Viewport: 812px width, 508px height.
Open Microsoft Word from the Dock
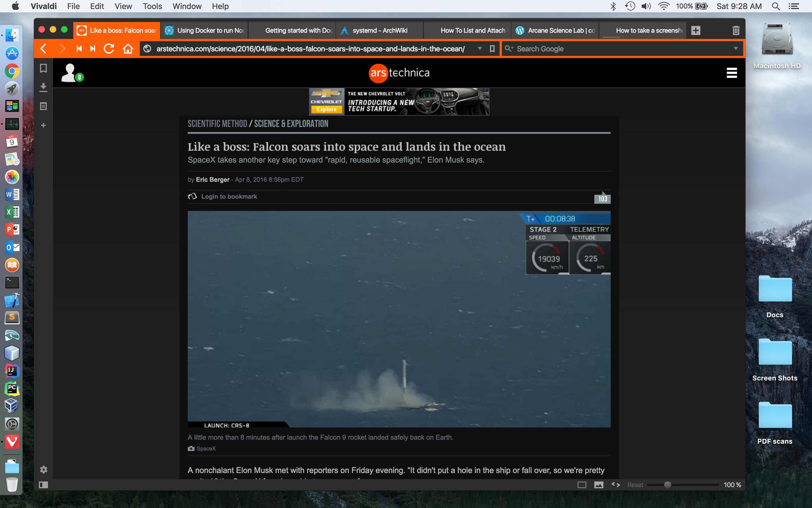12,194
